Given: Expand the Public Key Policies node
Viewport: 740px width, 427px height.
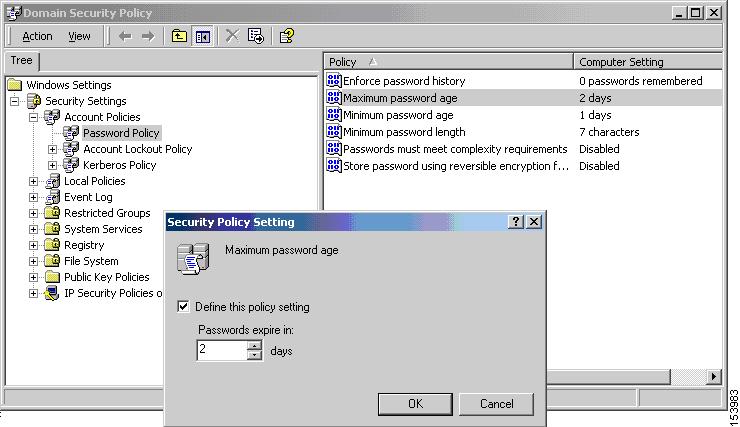Looking at the screenshot, I should (x=34, y=277).
